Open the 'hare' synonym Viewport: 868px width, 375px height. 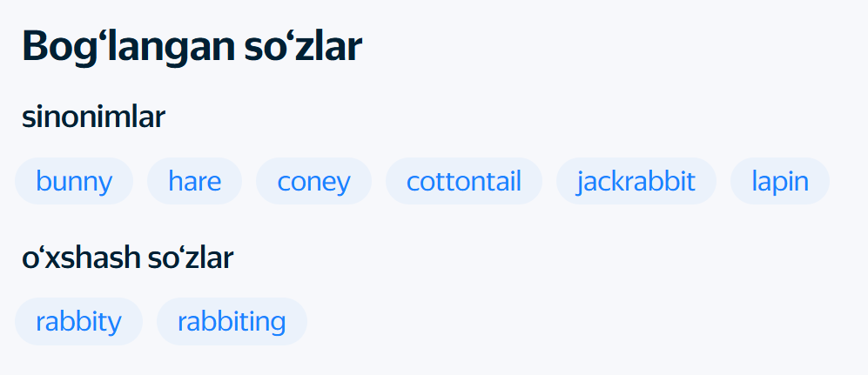pos(194,181)
